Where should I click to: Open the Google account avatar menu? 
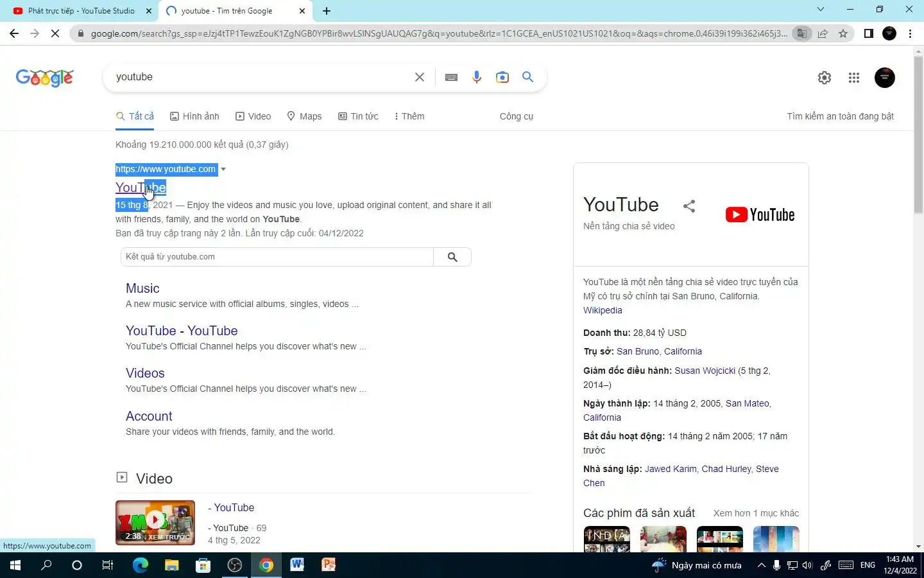point(885,78)
